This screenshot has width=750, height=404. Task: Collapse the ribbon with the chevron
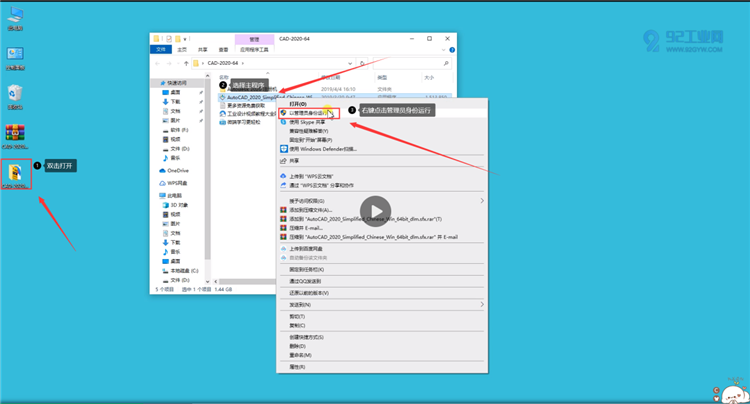pyautogui.click(x=443, y=50)
